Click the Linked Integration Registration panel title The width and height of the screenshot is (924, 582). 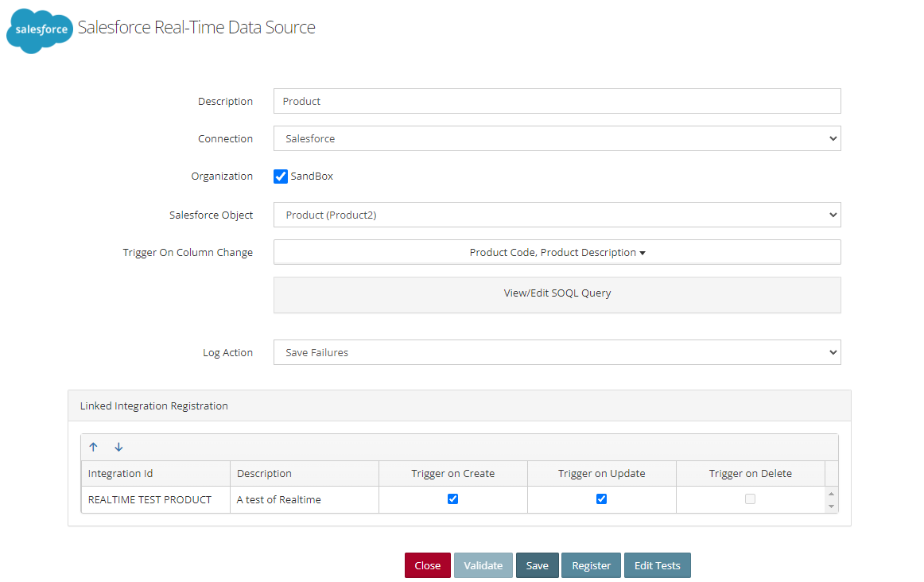[x=153, y=405]
